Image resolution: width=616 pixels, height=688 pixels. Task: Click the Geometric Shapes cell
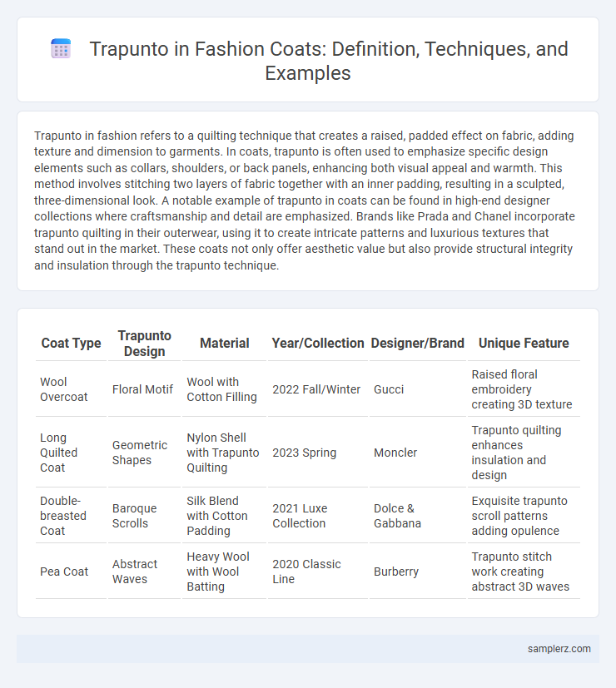coord(145,453)
